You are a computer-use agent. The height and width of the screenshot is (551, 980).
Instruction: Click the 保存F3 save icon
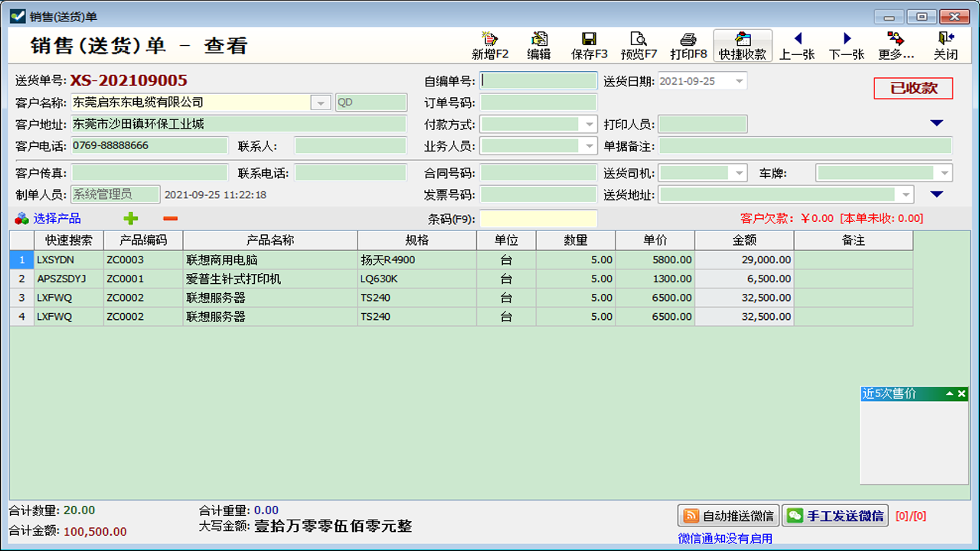pos(589,44)
